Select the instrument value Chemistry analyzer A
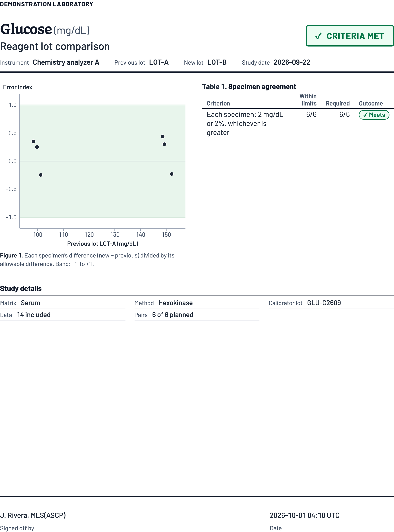 click(x=66, y=62)
